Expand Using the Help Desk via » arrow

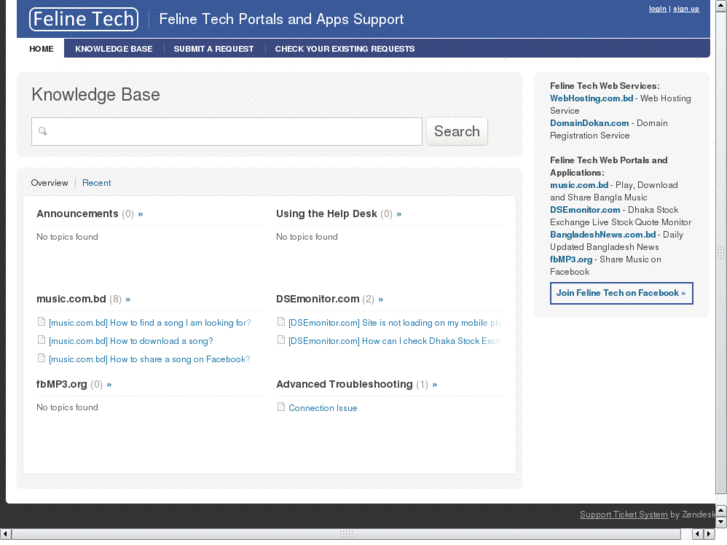pyautogui.click(x=399, y=214)
